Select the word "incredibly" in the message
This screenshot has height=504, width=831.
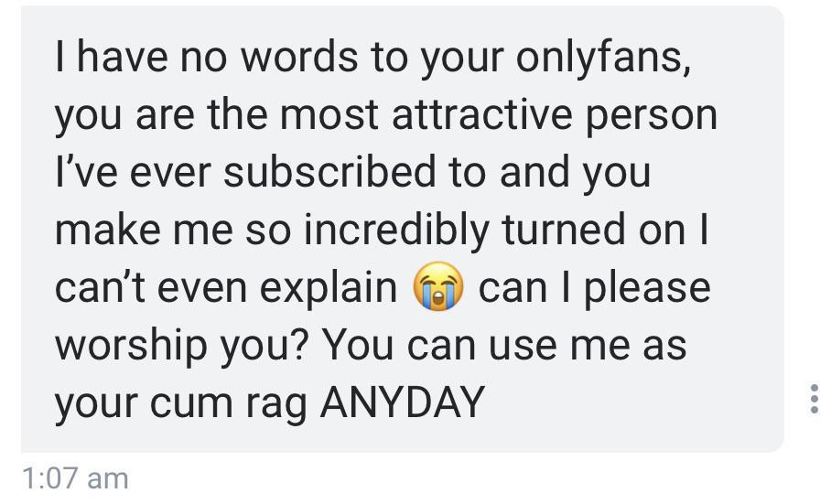click(396, 231)
